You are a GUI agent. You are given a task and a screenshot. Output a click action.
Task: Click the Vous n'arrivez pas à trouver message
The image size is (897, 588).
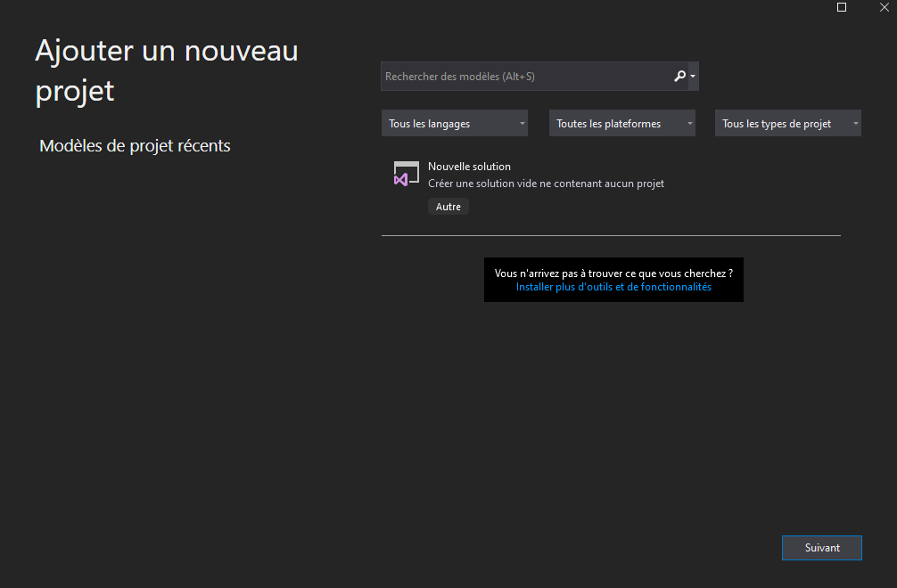(x=613, y=274)
